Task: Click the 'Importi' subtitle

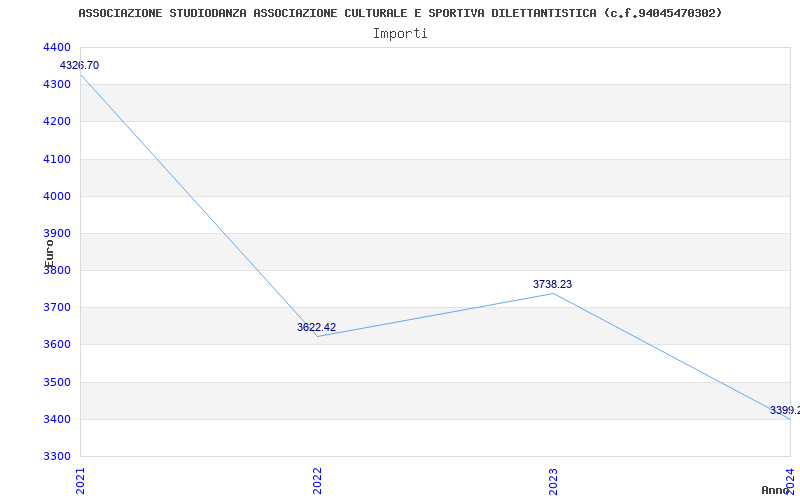Action: 400,34
